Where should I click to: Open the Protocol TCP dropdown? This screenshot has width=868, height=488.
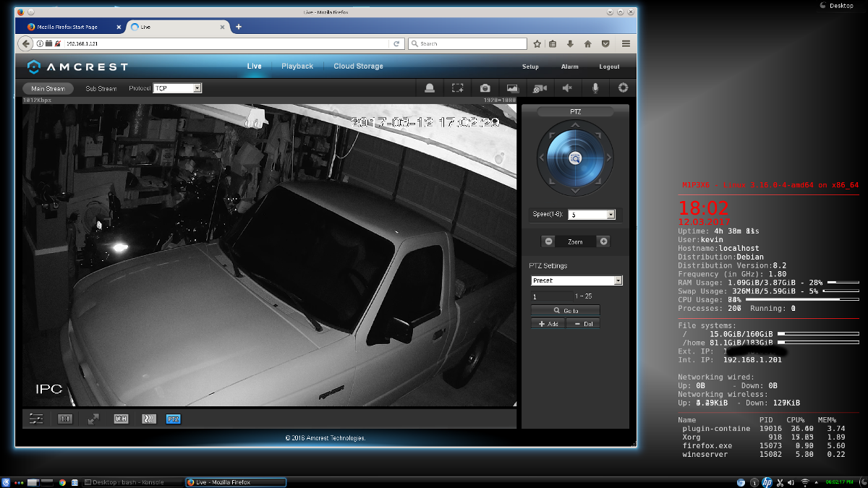point(177,88)
